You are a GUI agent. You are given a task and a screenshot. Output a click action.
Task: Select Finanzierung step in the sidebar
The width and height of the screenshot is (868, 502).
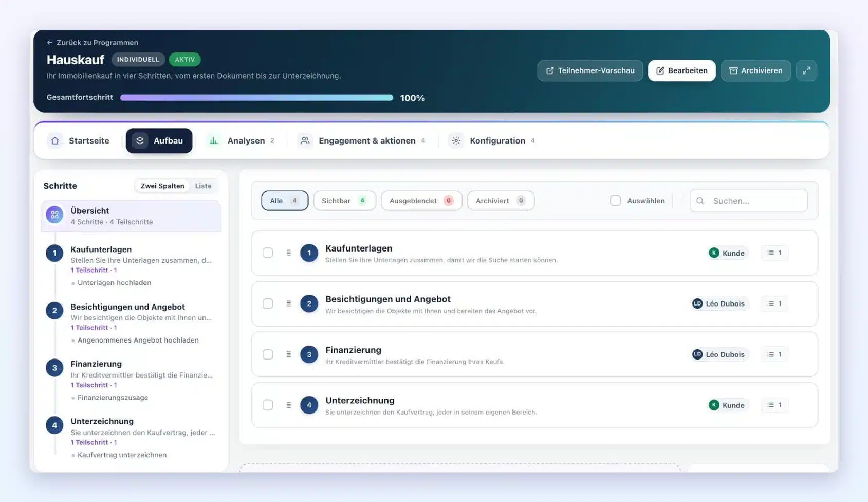131,380
